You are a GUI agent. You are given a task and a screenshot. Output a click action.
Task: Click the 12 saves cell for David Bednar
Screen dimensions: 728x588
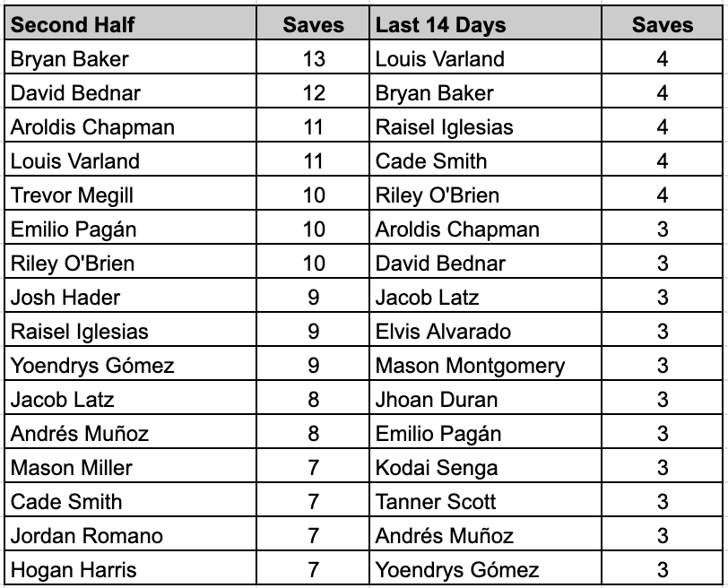pos(313,91)
